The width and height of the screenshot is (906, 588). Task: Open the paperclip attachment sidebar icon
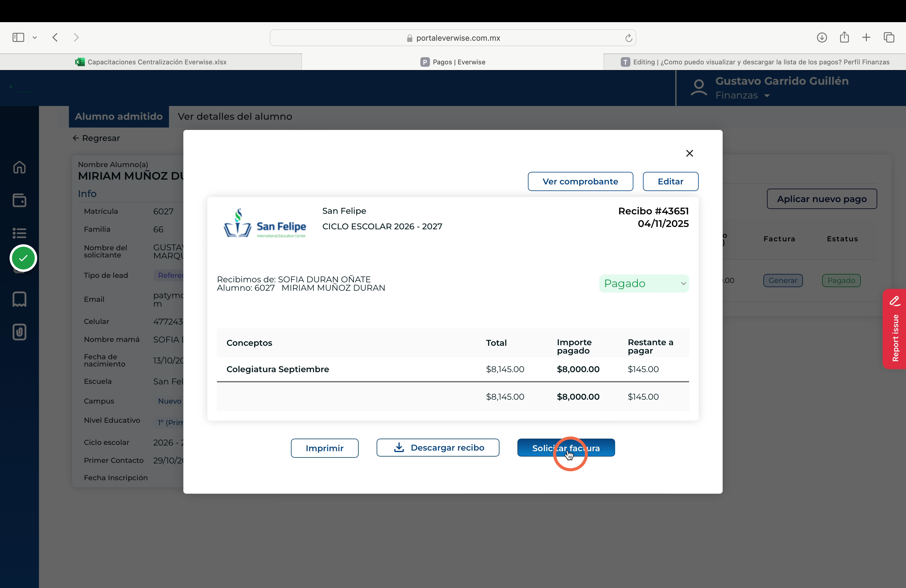tap(19, 332)
